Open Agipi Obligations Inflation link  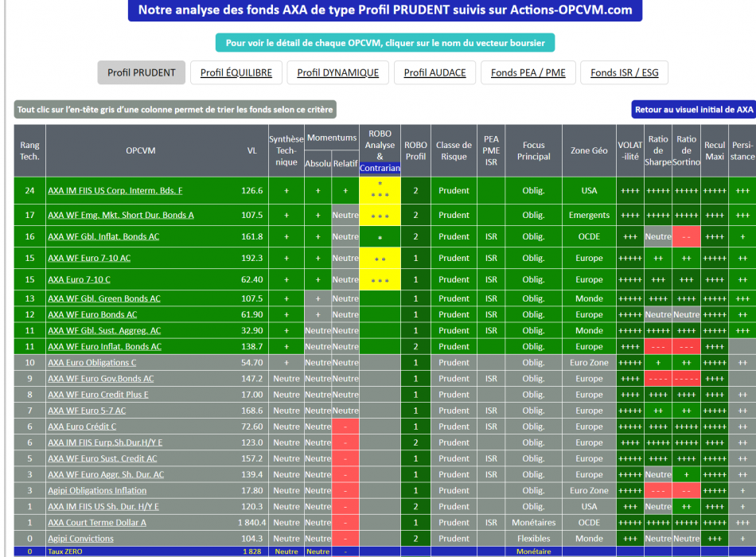(97, 490)
